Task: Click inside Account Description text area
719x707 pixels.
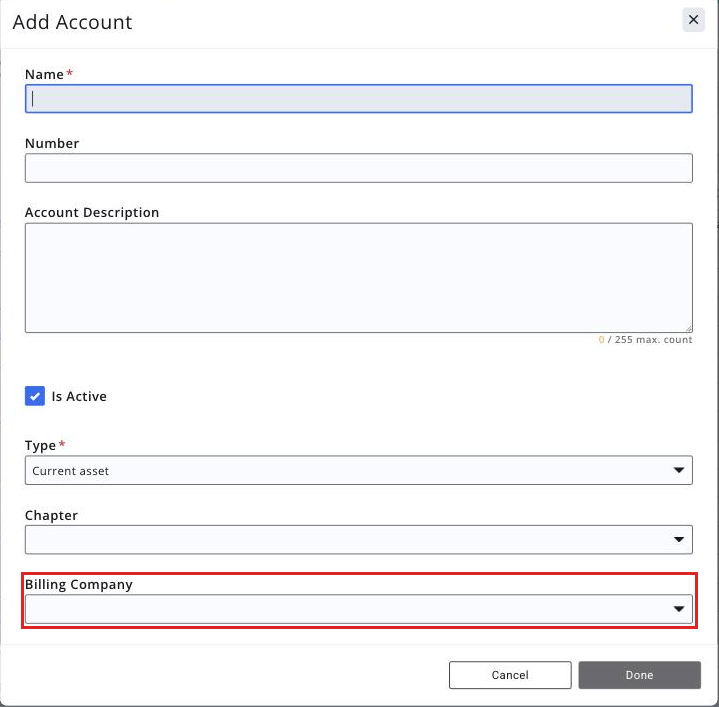Action: tap(359, 278)
